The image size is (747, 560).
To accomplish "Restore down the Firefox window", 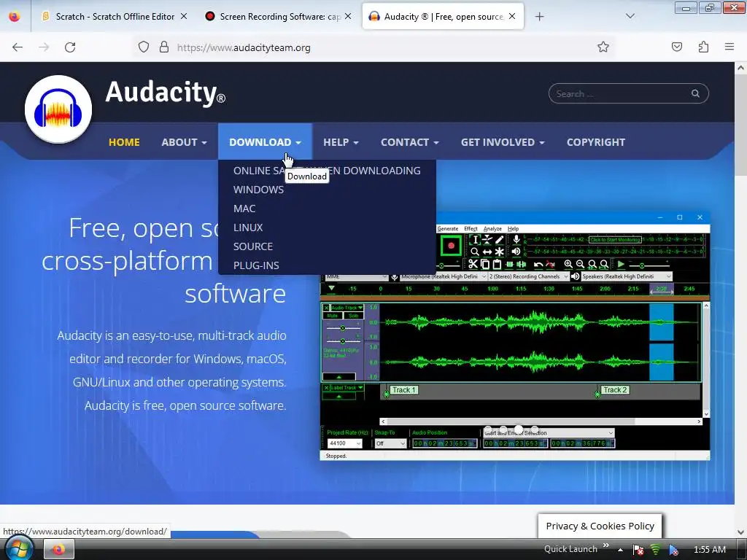I will pyautogui.click(x=710, y=7).
